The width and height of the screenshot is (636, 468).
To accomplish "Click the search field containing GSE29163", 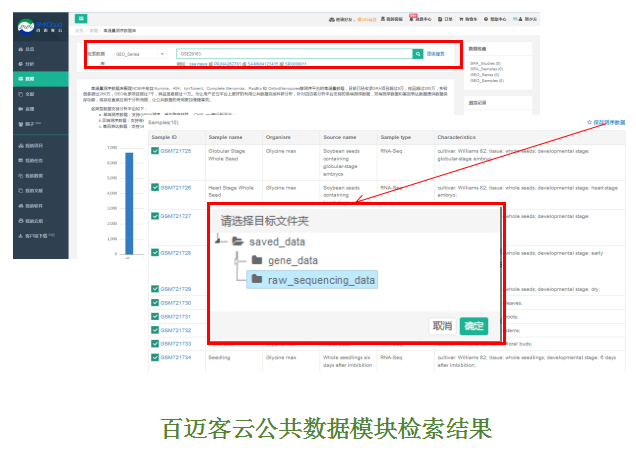I will (x=292, y=54).
